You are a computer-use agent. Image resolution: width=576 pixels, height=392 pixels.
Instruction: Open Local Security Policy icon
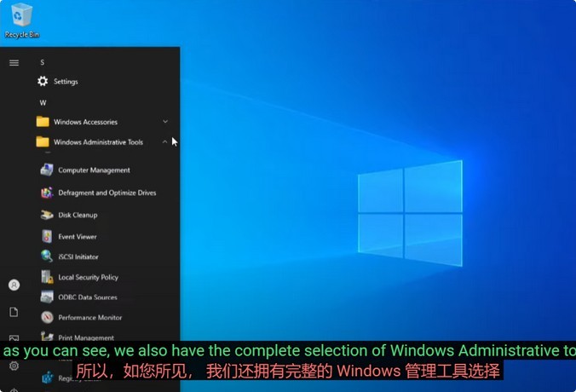tap(47, 277)
